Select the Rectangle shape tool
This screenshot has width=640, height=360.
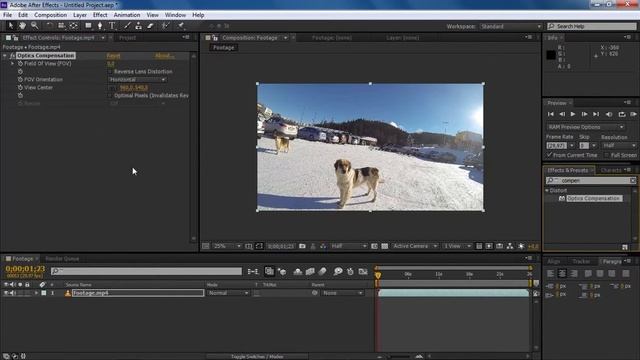[x=88, y=26]
